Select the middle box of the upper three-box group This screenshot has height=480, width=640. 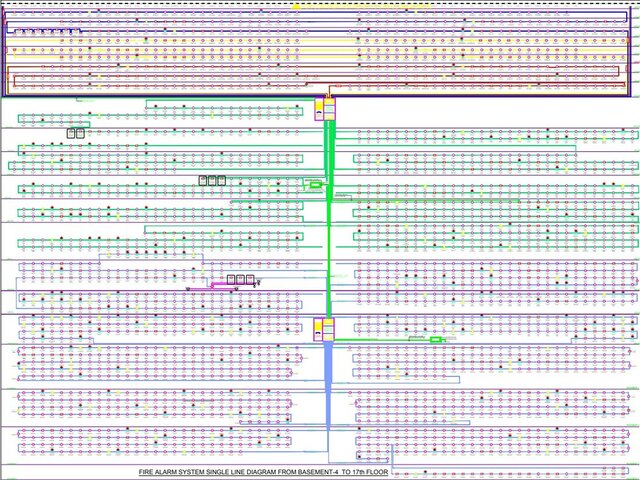pos(212,180)
